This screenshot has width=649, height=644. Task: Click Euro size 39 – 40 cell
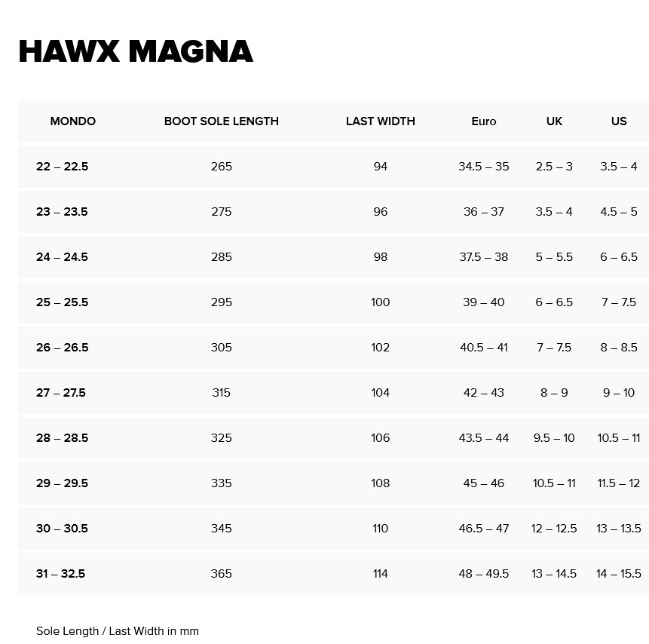click(484, 302)
